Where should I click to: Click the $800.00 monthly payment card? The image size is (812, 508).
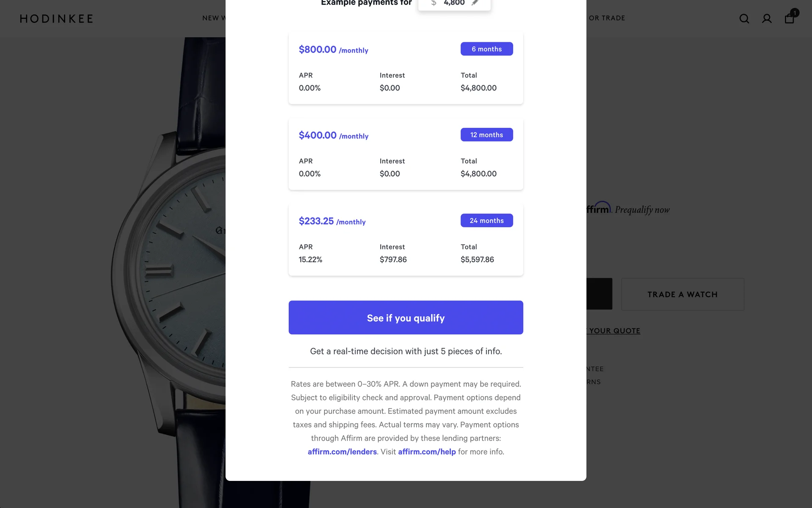(406, 68)
